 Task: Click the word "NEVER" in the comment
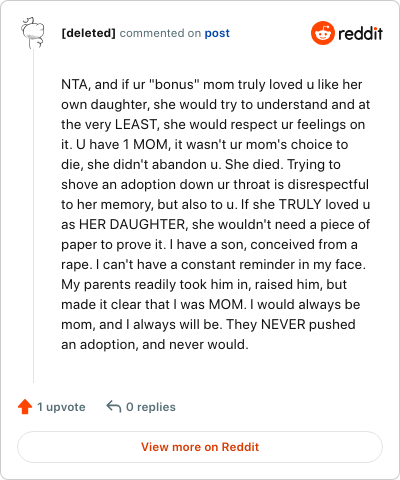point(283,324)
